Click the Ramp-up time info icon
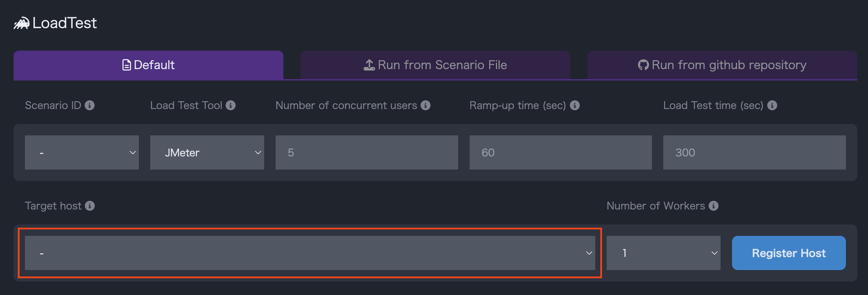This screenshot has height=295, width=868. pos(575,105)
